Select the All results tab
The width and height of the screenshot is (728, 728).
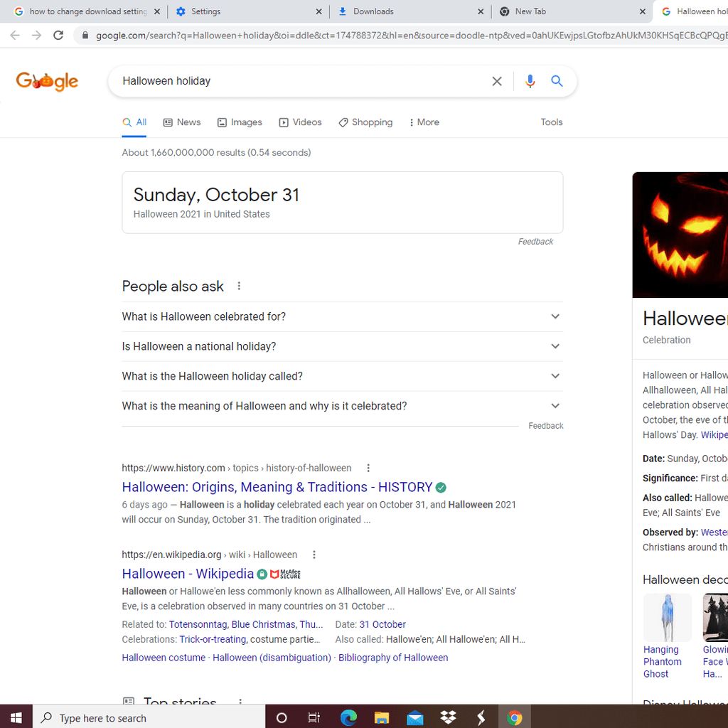(134, 122)
